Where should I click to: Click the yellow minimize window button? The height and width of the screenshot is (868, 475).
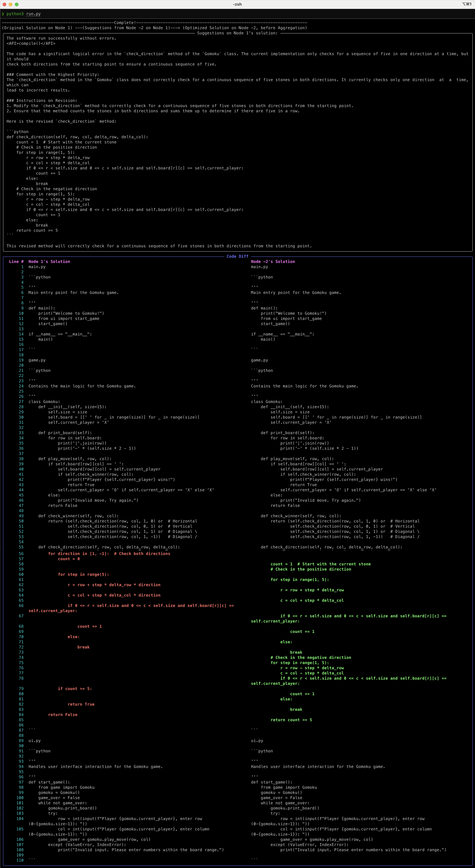10,4
